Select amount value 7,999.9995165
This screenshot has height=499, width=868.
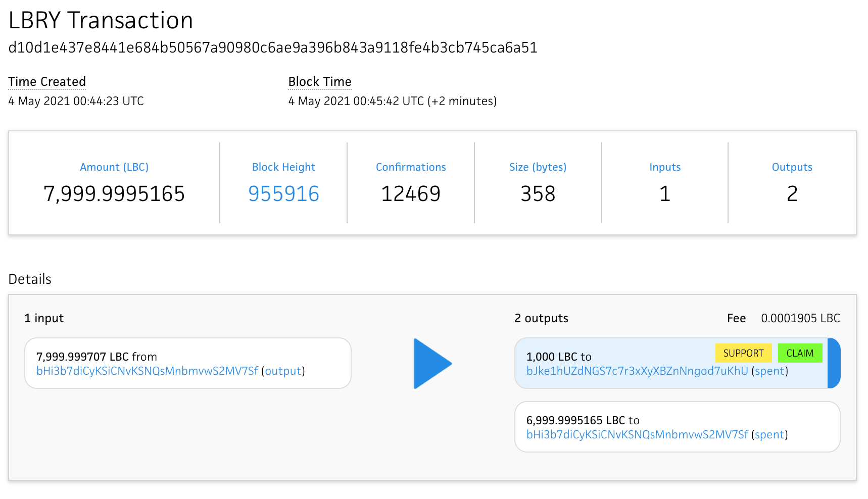pyautogui.click(x=114, y=194)
